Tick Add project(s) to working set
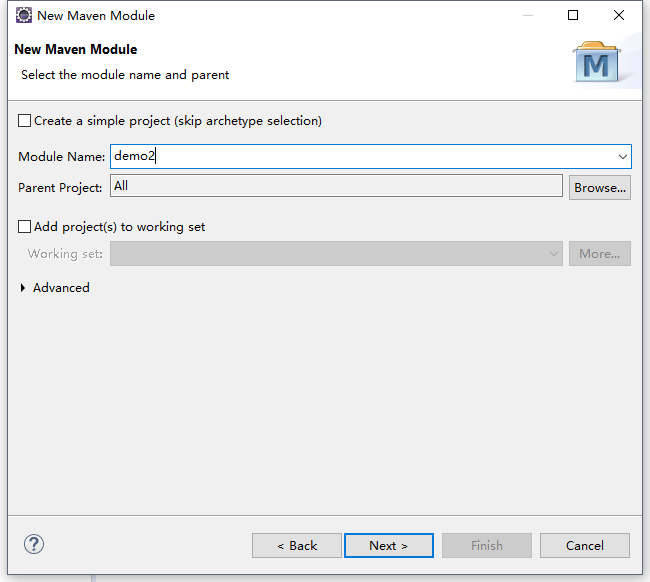 (24, 227)
